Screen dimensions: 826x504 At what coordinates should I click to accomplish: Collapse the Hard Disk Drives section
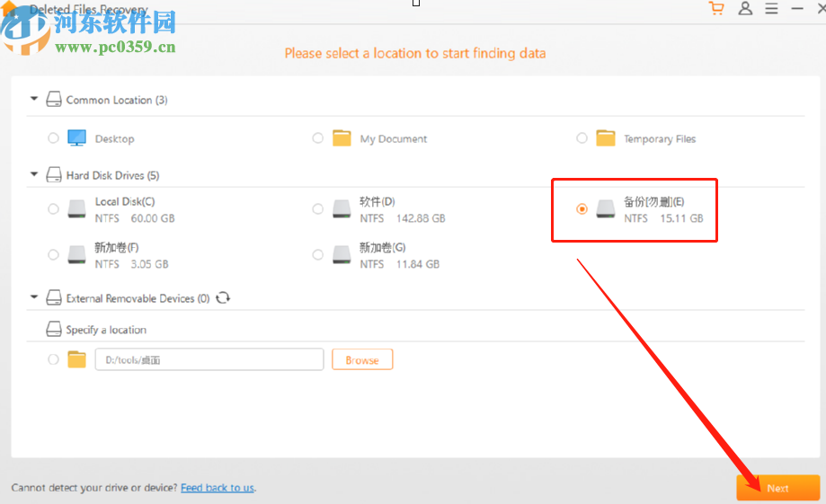tap(34, 173)
